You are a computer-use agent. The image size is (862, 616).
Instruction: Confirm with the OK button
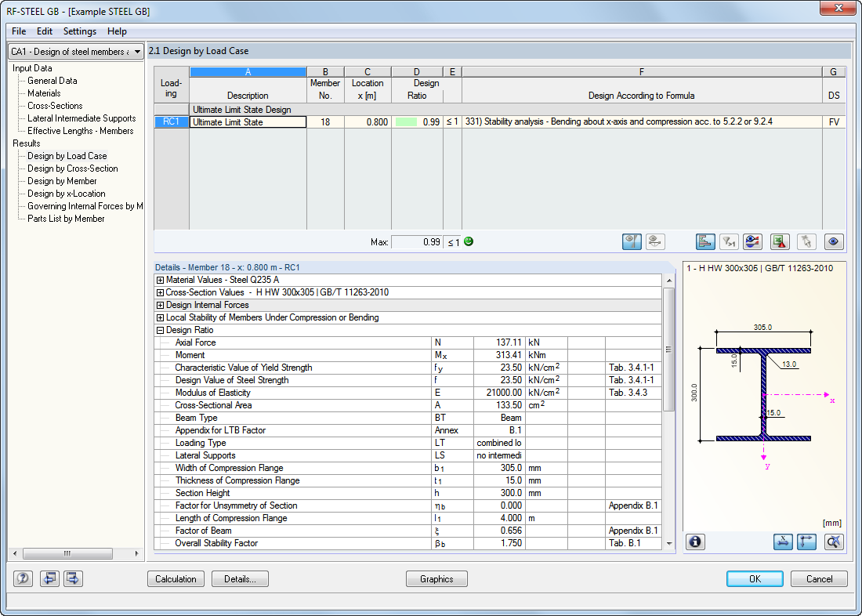755,578
